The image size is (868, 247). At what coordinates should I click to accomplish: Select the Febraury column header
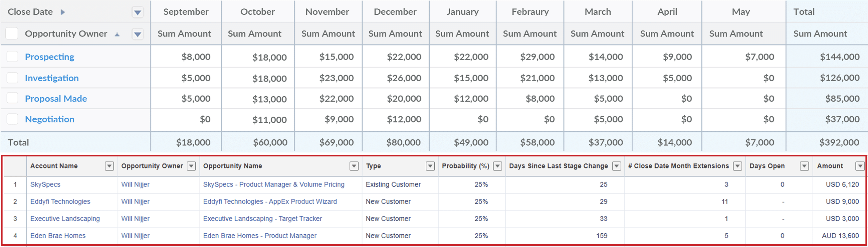(x=530, y=12)
